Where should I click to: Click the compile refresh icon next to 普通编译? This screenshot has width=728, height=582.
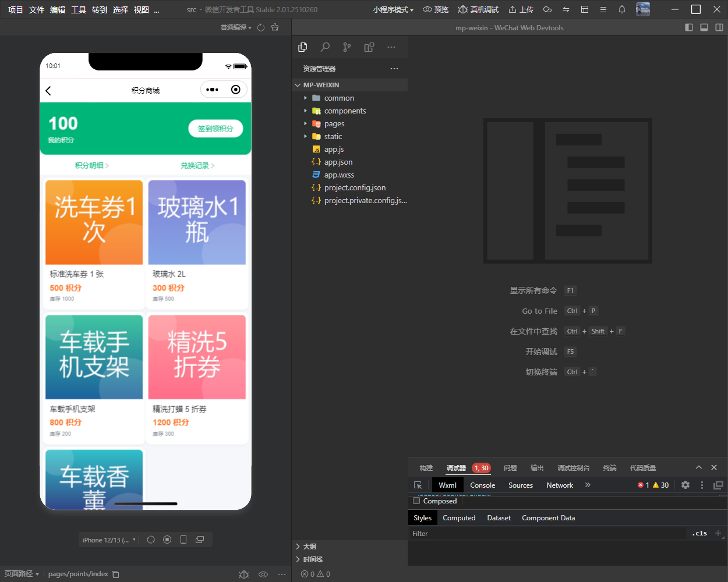261,27
